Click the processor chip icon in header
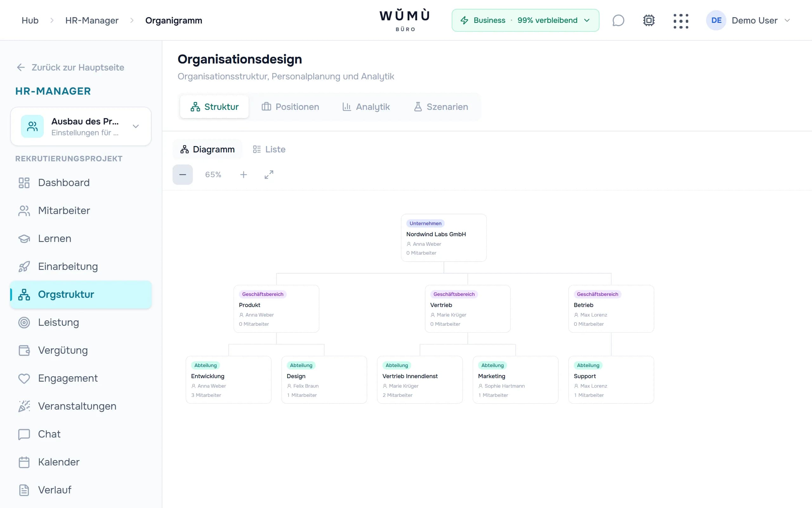Viewport: 812px width, 508px height. tap(649, 21)
